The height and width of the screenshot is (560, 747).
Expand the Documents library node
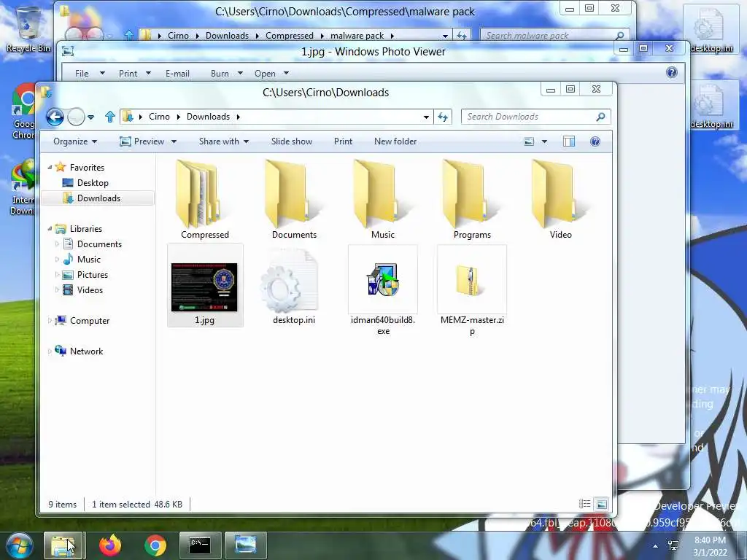[x=57, y=244]
